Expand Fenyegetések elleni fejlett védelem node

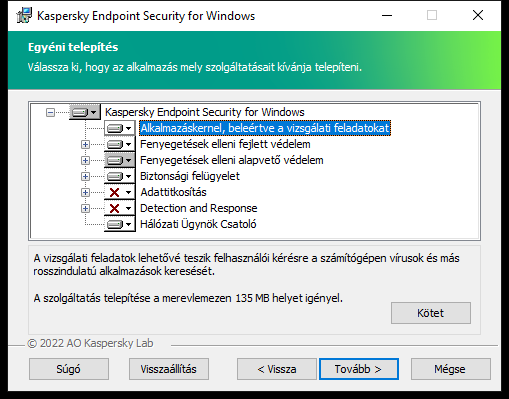[85, 144]
